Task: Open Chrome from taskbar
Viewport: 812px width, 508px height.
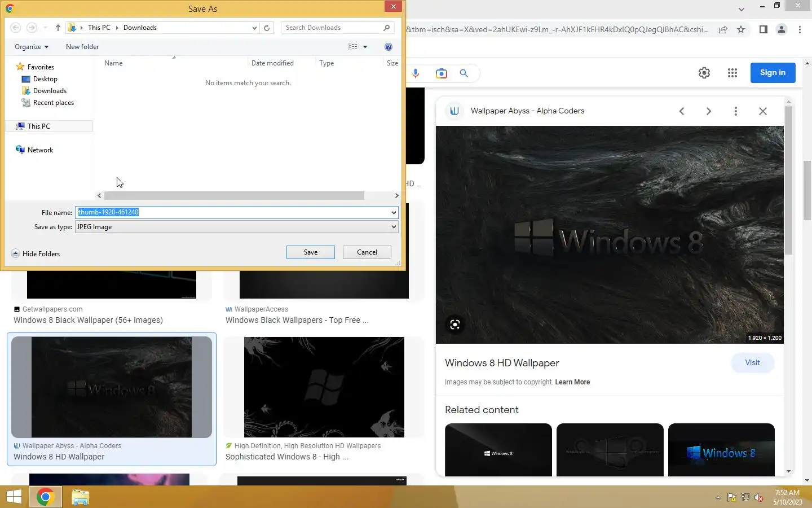Action: click(x=45, y=497)
